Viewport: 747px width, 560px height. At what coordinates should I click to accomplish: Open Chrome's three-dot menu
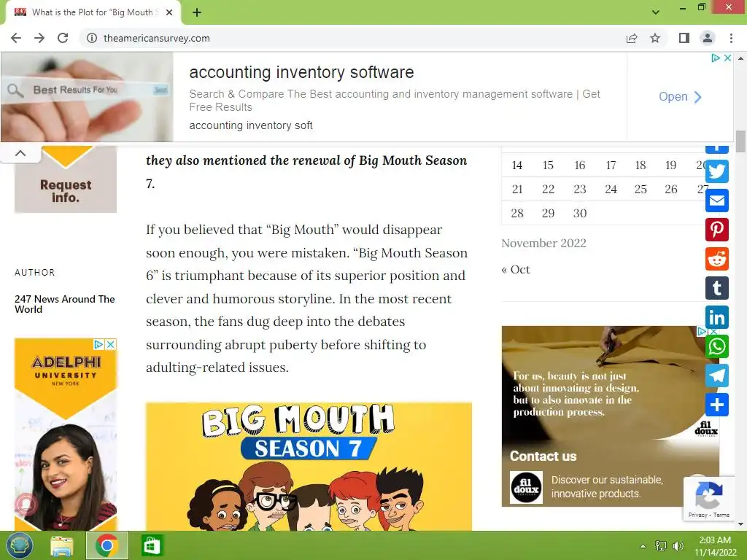[x=731, y=38]
